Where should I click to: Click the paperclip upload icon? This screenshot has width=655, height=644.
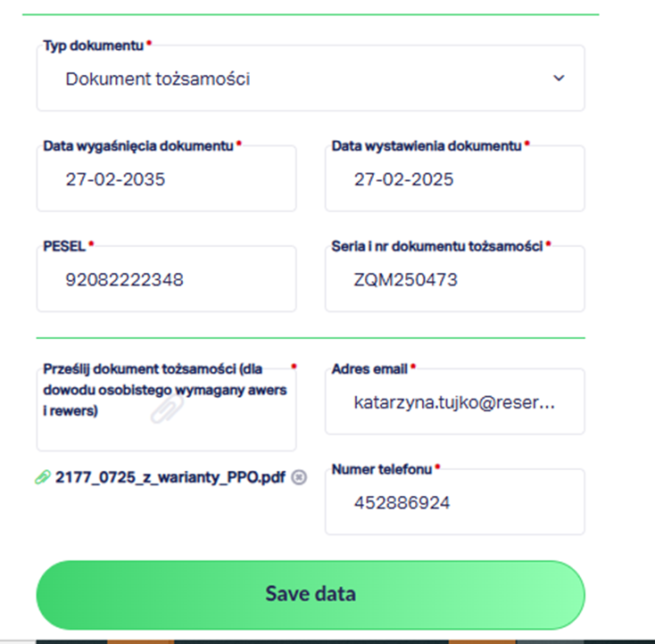click(x=167, y=409)
